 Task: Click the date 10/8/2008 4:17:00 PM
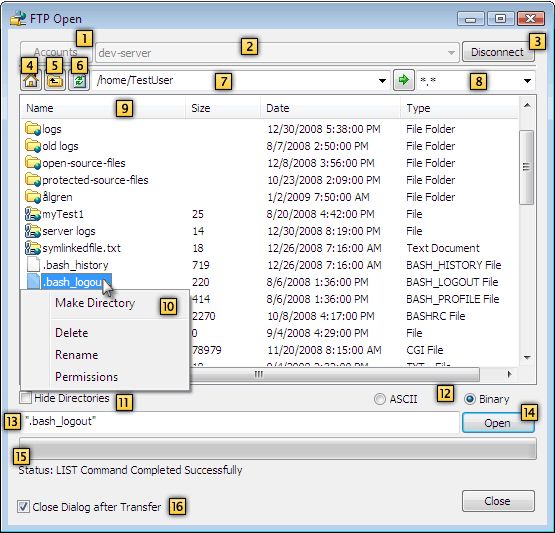tap(321, 316)
